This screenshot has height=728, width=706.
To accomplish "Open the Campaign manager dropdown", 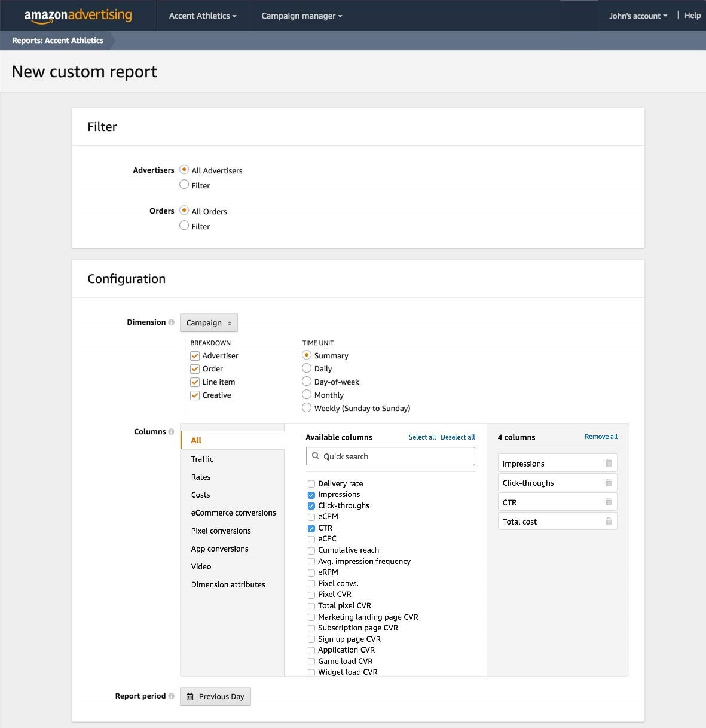I will 302,16.
